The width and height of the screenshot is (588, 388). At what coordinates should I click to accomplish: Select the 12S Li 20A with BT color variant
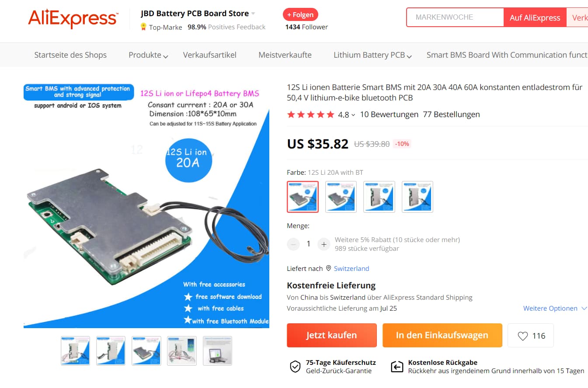(303, 197)
